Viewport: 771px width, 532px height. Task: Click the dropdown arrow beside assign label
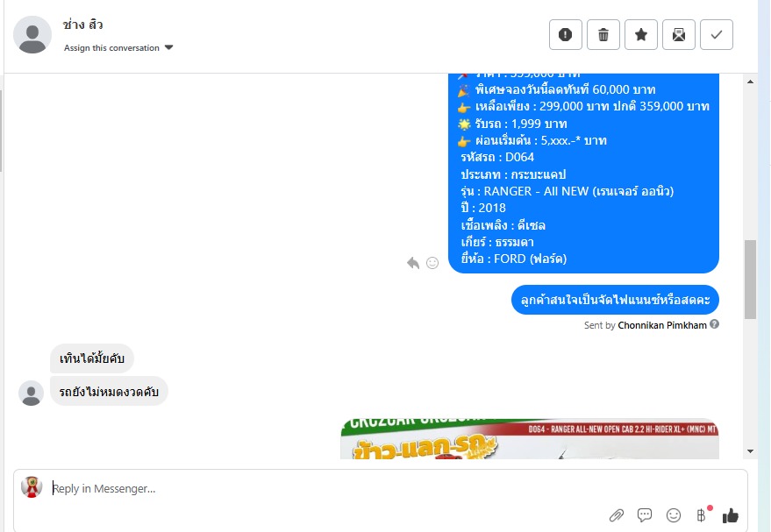click(168, 47)
